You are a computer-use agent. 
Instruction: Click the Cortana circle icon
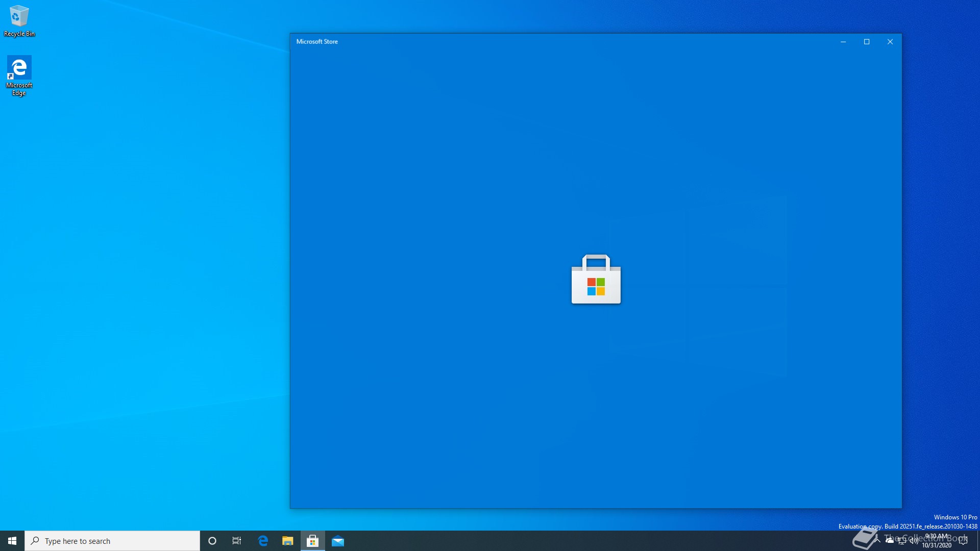click(x=212, y=541)
